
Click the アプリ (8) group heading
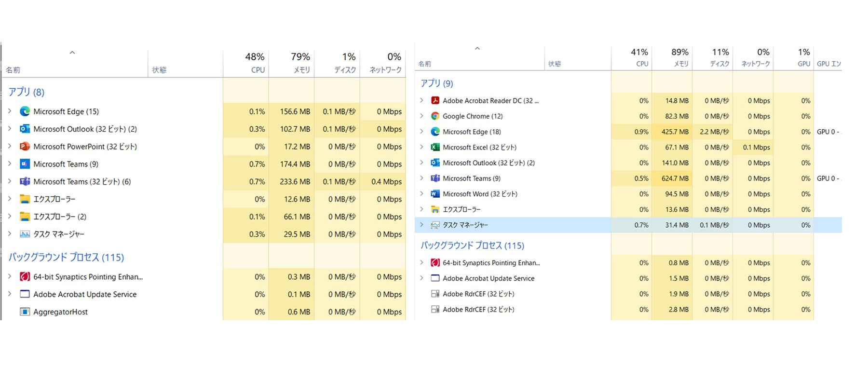coord(26,92)
